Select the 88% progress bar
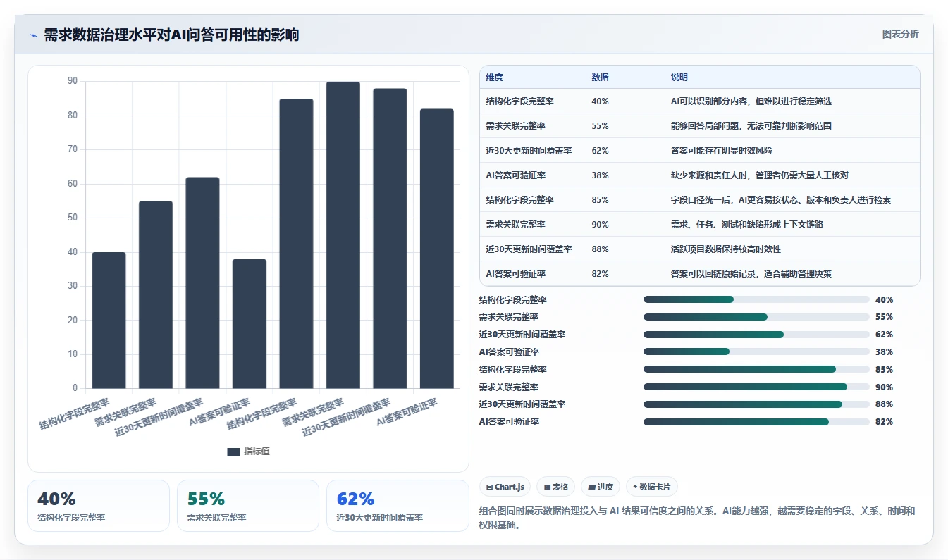948x560 pixels. click(x=756, y=404)
